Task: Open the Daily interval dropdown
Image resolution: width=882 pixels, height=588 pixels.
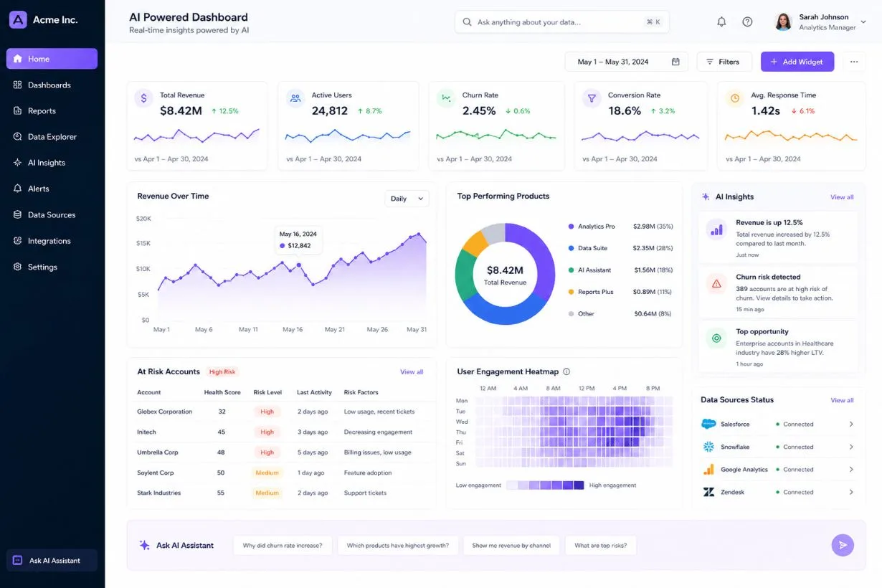Action: coord(407,199)
